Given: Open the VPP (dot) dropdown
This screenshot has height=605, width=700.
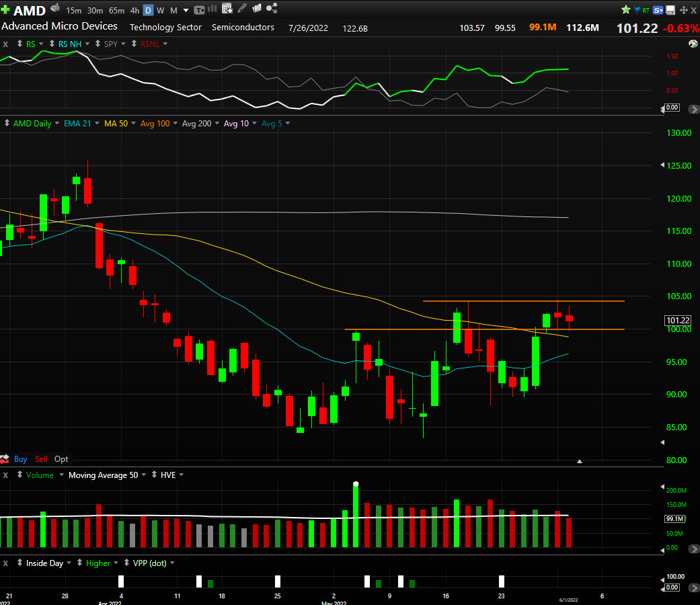Looking at the screenshot, I should pos(172,563).
